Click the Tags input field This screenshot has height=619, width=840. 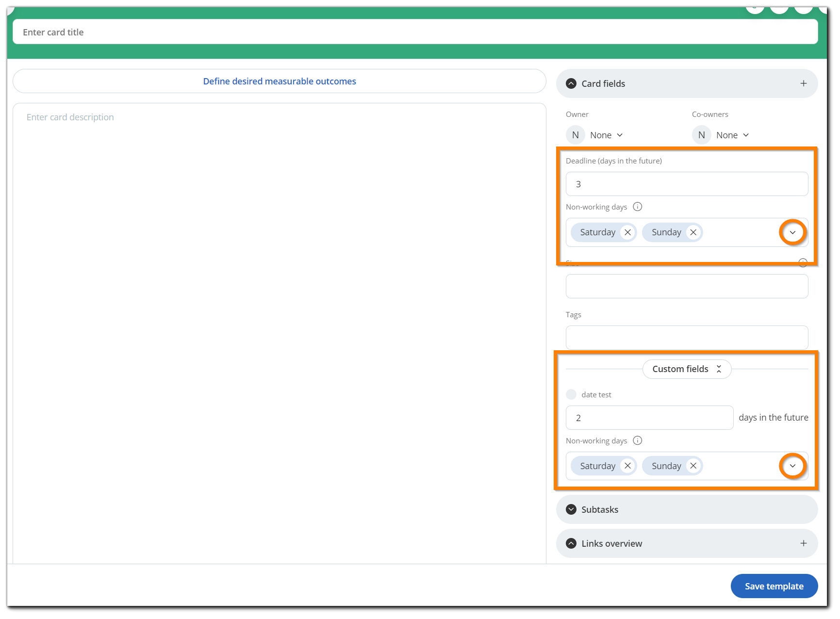click(687, 338)
